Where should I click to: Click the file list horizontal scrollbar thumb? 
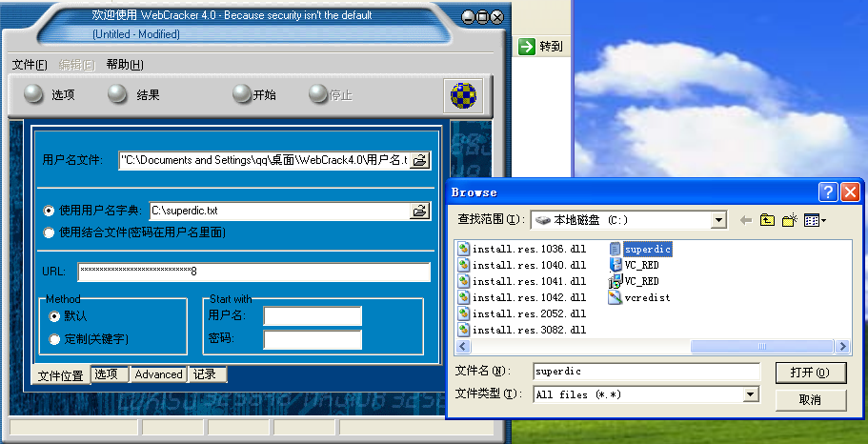761,347
